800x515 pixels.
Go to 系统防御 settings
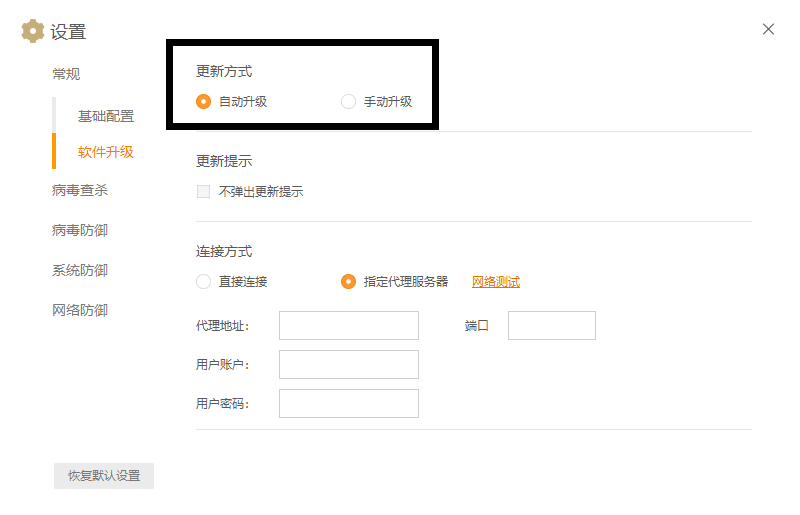point(80,270)
